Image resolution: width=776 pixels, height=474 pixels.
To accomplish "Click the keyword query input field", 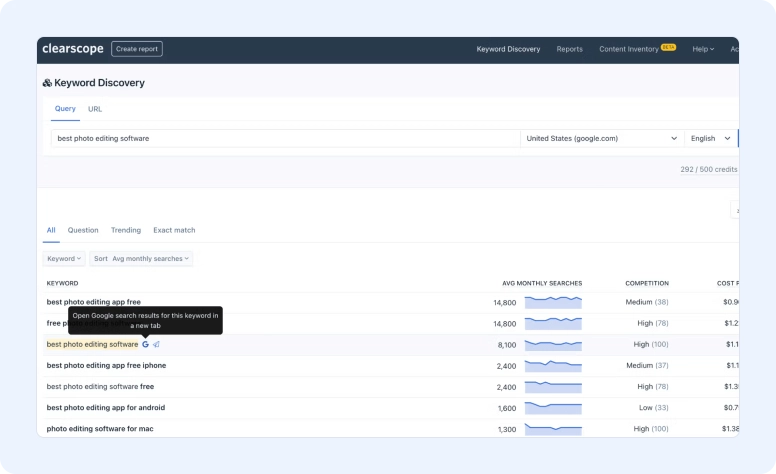I will click(x=285, y=138).
